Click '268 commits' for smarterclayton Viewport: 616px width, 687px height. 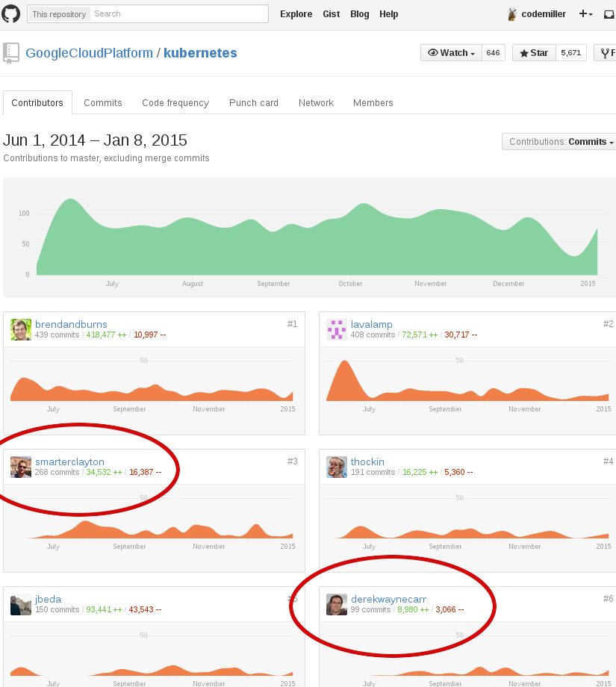[x=57, y=472]
